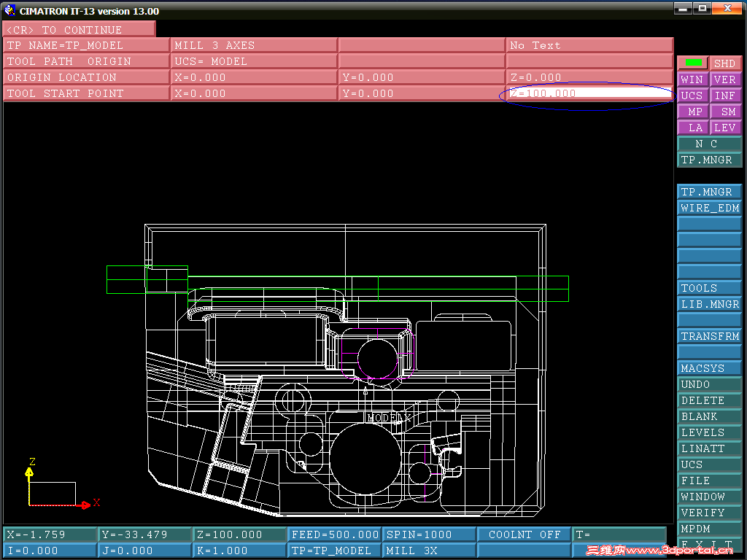The image size is (747, 560).
Task: Click the LA button
Action: 693,128
